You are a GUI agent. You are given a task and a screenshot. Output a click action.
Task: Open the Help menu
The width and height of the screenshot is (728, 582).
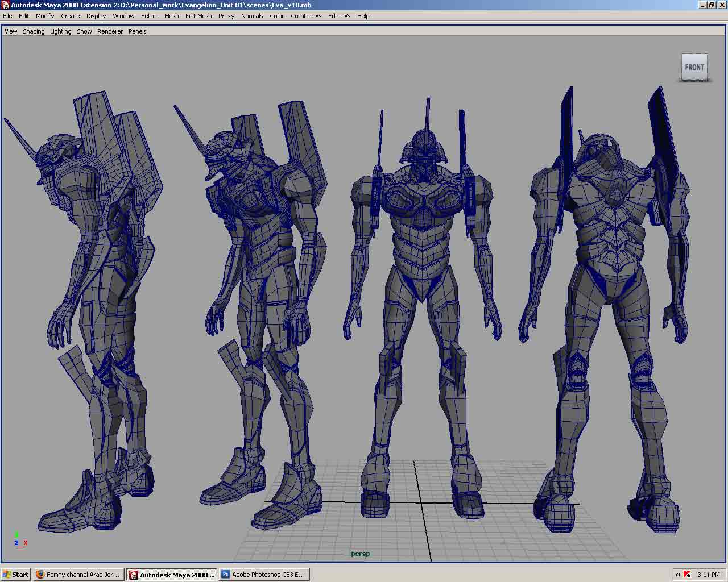(363, 16)
